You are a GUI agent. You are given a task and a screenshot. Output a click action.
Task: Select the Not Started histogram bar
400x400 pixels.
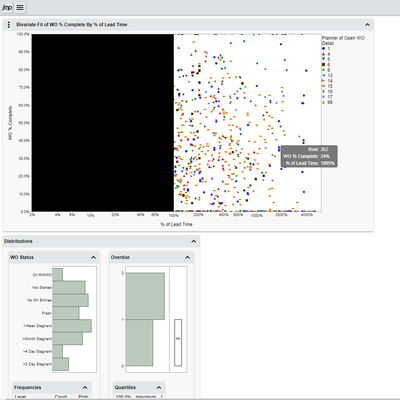pyautogui.click(x=69, y=287)
